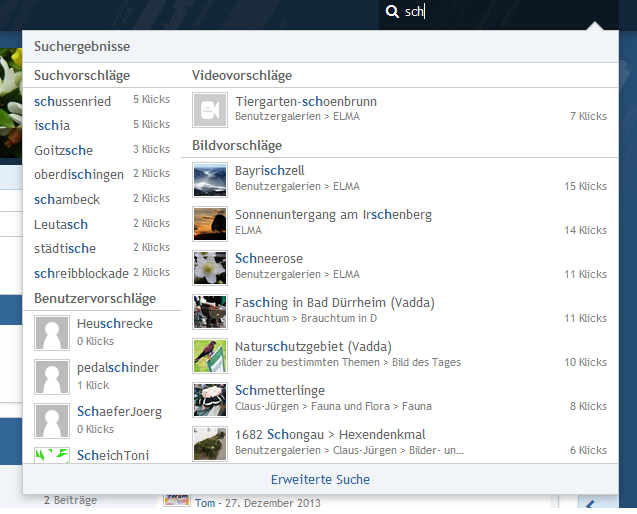Open 1682 Schongau Hexendenkmal thumbnail
This screenshot has height=514, width=637.
coord(210,444)
